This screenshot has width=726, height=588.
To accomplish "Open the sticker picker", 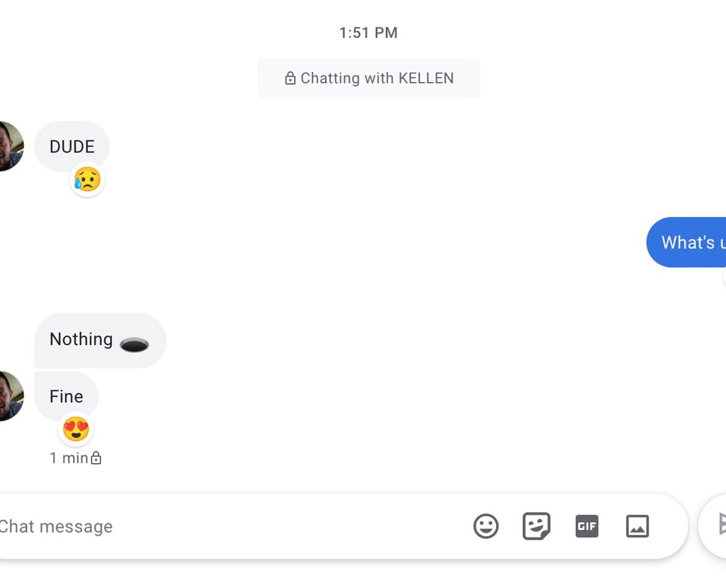I will 537,526.
